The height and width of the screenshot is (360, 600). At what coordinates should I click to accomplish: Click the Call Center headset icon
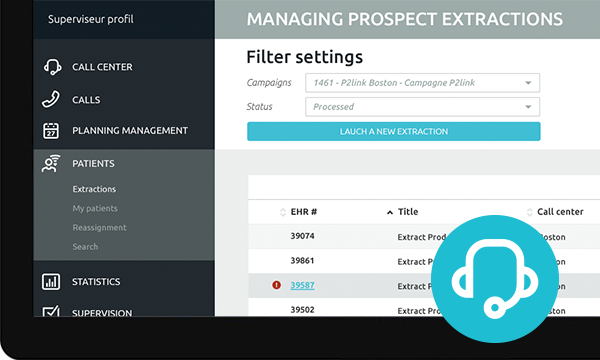point(52,67)
